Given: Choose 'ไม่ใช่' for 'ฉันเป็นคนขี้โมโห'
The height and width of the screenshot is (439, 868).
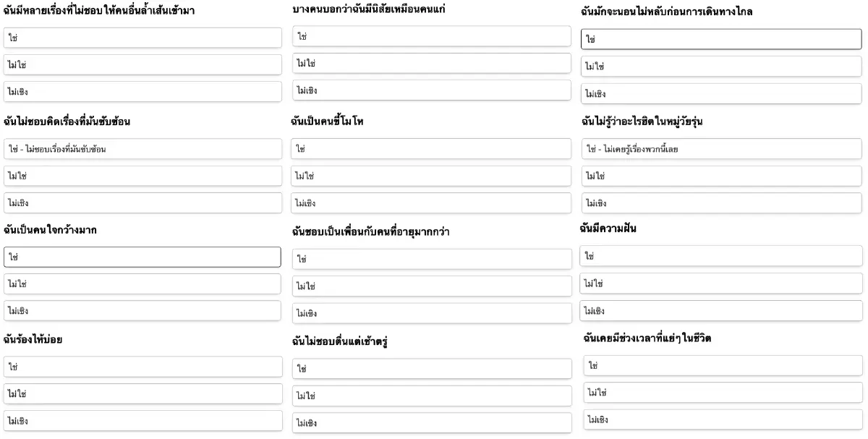Looking at the screenshot, I should pos(431,176).
